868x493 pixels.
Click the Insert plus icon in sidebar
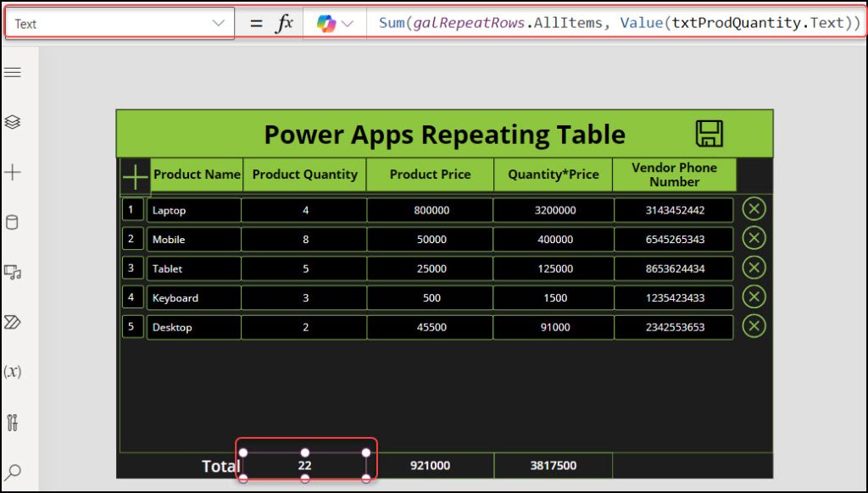point(13,172)
